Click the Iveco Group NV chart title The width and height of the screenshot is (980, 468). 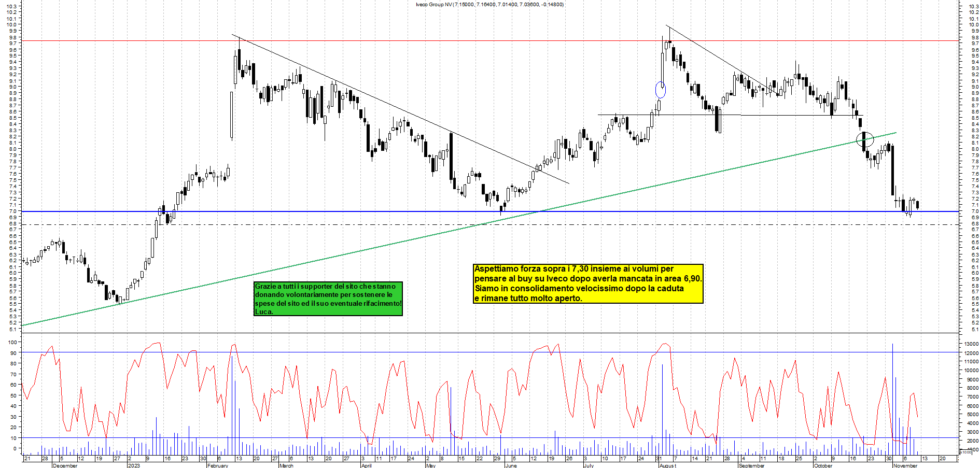(x=489, y=5)
